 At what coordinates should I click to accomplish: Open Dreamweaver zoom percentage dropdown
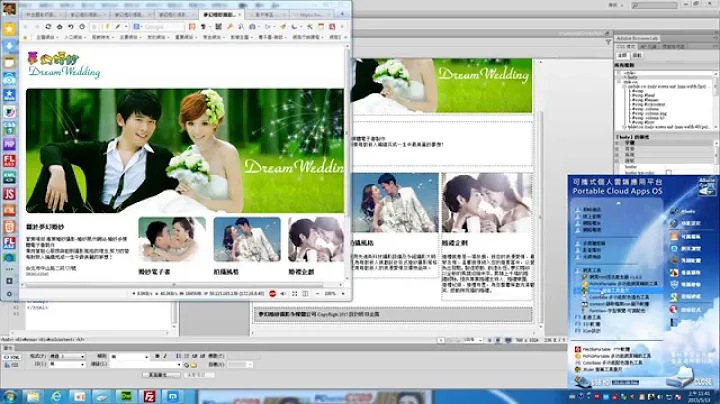point(472,340)
